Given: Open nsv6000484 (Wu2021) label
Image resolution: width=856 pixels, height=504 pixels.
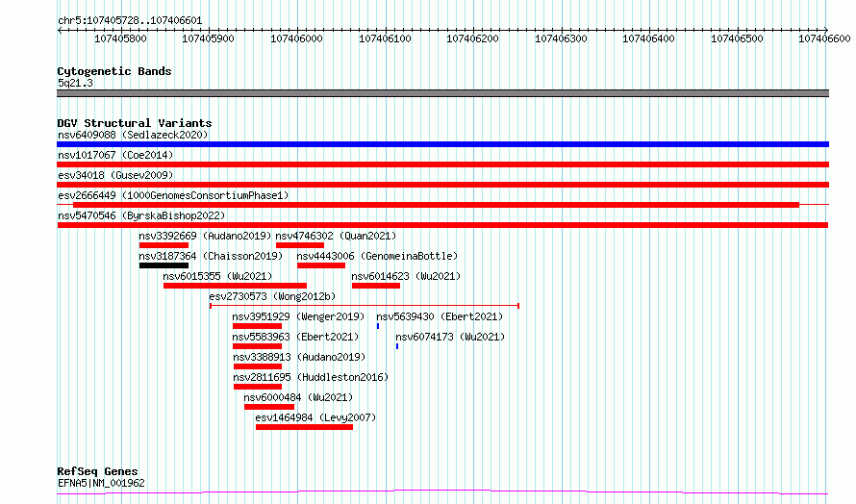Looking at the screenshot, I should pyautogui.click(x=298, y=397).
